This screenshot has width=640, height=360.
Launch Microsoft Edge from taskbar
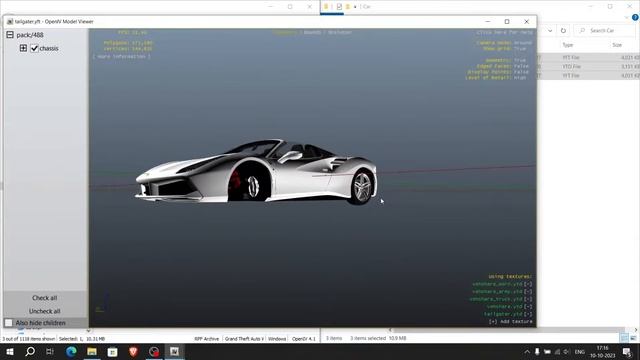(71, 351)
